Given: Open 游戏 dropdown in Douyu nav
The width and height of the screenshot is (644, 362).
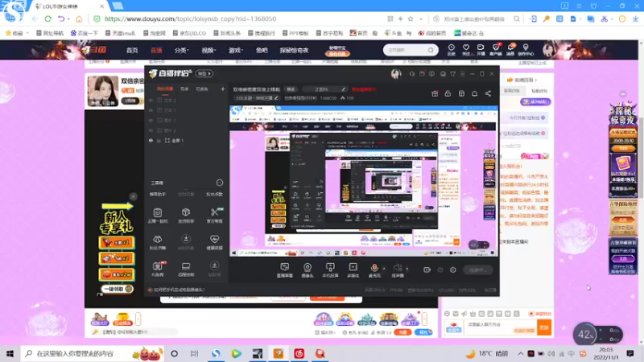Looking at the screenshot, I should 236,50.
